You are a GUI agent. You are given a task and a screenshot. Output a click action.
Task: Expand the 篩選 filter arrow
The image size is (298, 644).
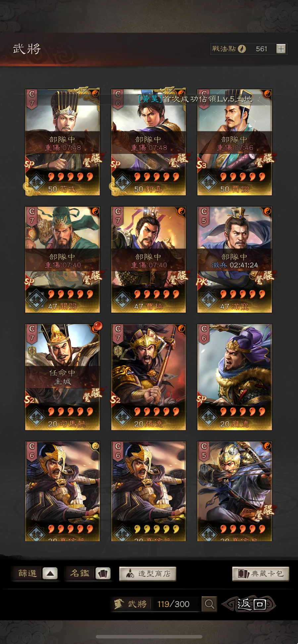tap(50, 573)
